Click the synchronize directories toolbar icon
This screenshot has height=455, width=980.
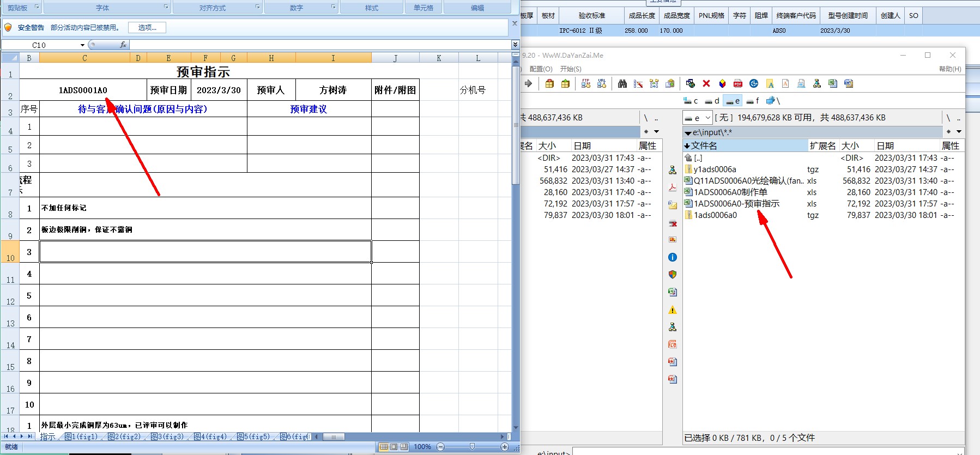(654, 83)
